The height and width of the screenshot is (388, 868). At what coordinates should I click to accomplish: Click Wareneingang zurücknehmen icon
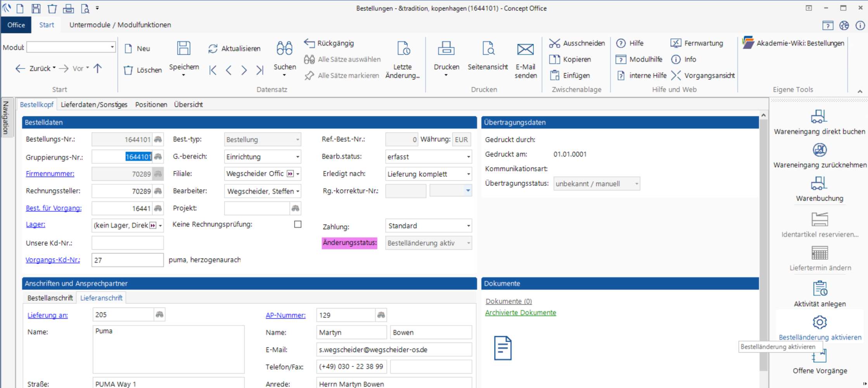[x=820, y=150]
